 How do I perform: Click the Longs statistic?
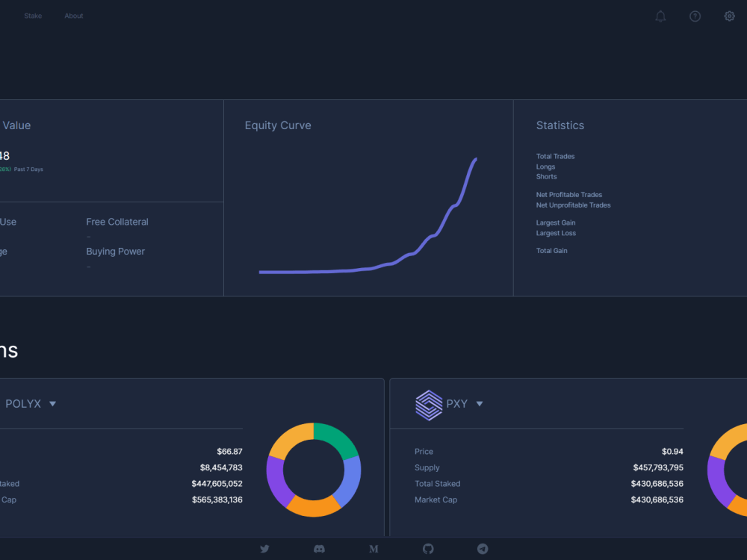coord(545,167)
